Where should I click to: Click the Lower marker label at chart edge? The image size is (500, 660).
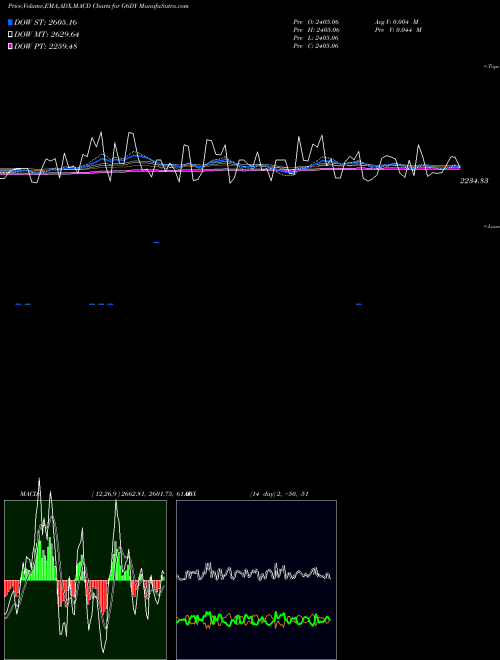click(492, 226)
